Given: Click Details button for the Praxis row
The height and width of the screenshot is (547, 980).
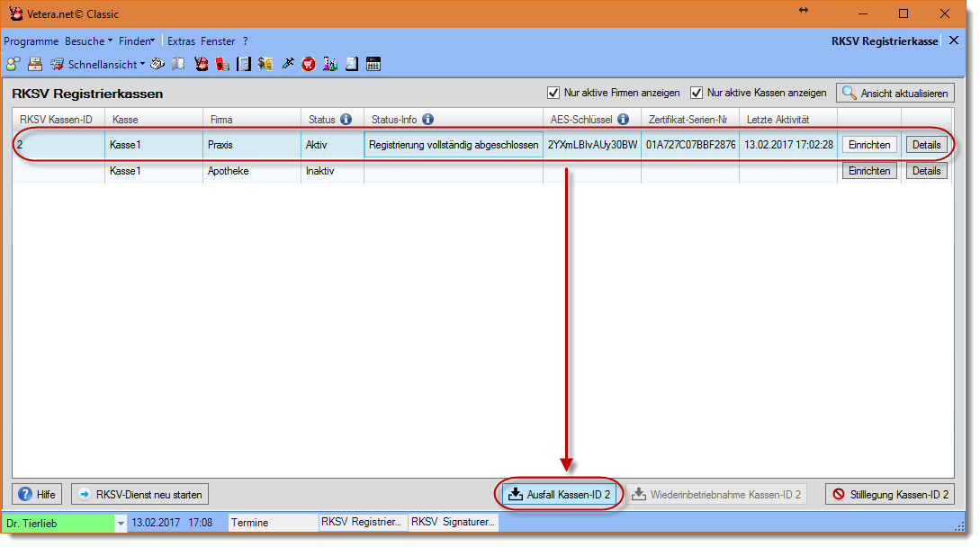Looking at the screenshot, I should tap(926, 145).
